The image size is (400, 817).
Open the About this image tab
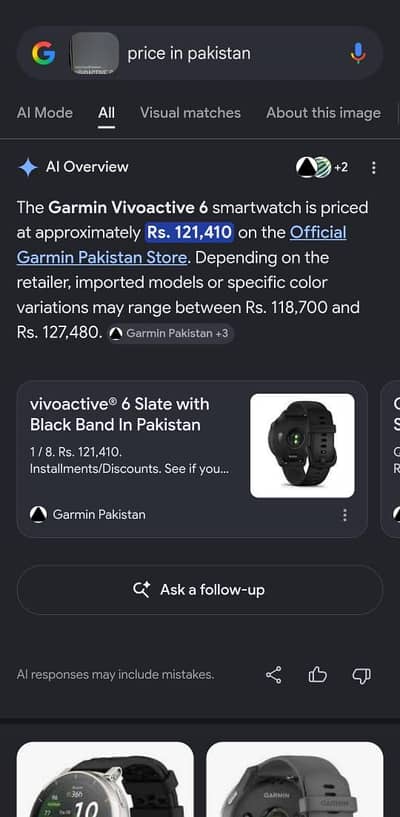click(323, 113)
